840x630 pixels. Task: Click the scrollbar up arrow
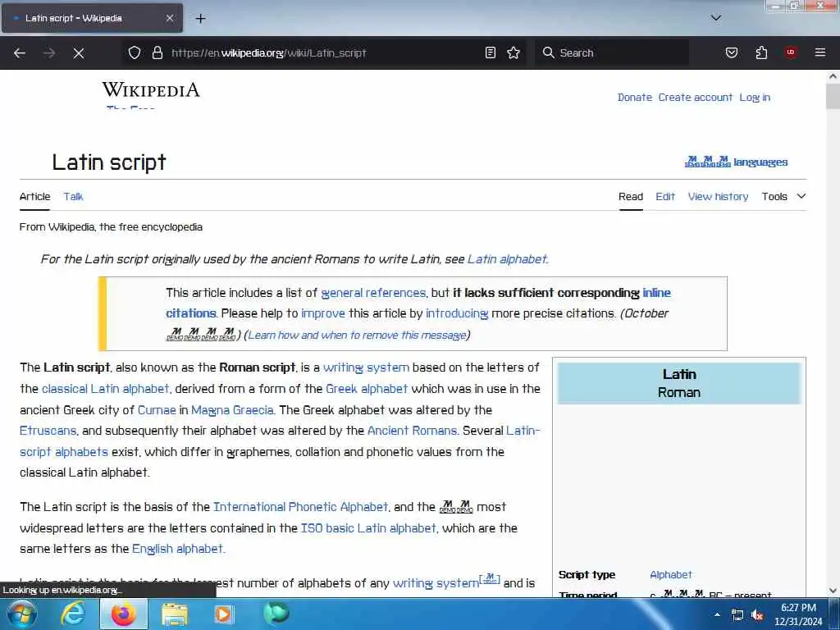pyautogui.click(x=833, y=76)
